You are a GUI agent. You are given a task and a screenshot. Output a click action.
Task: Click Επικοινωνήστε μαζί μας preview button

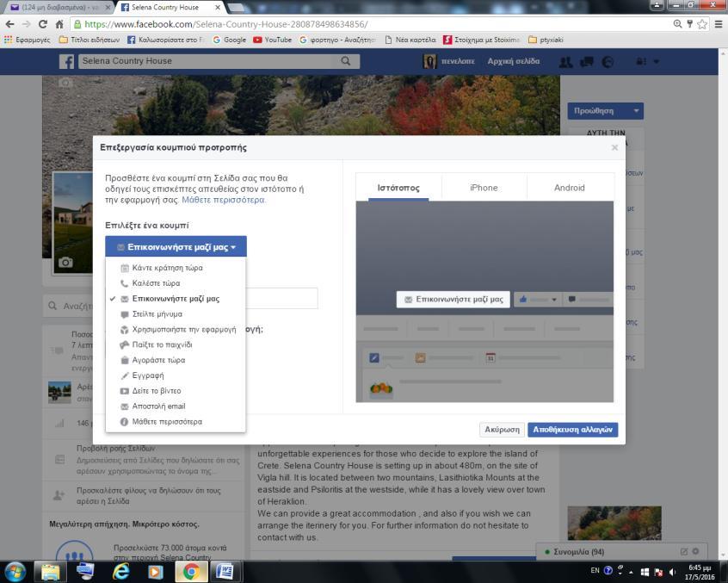coord(453,299)
